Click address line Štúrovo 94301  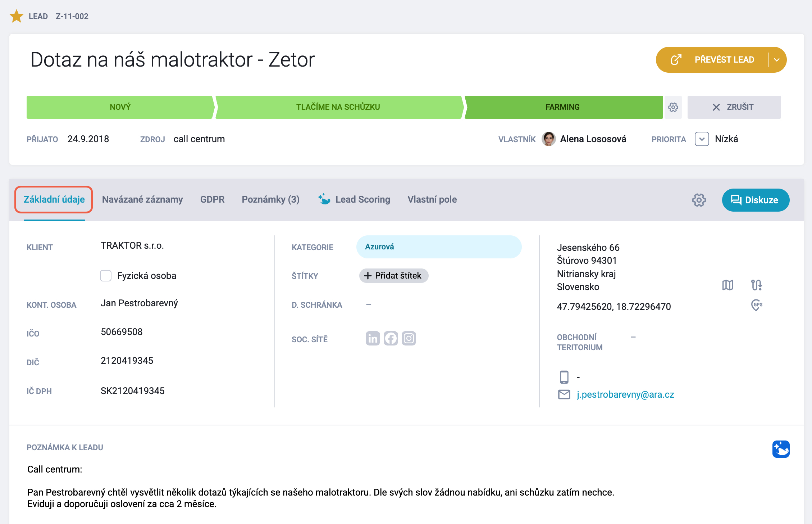pos(587,261)
